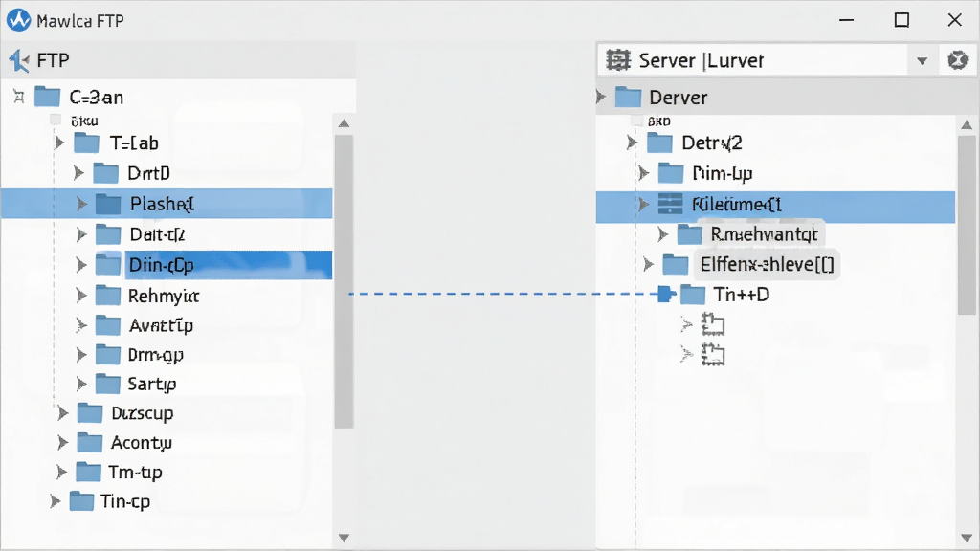Expand the Rmaehvantqt folder arrow
The width and height of the screenshot is (980, 551).
coord(662,234)
